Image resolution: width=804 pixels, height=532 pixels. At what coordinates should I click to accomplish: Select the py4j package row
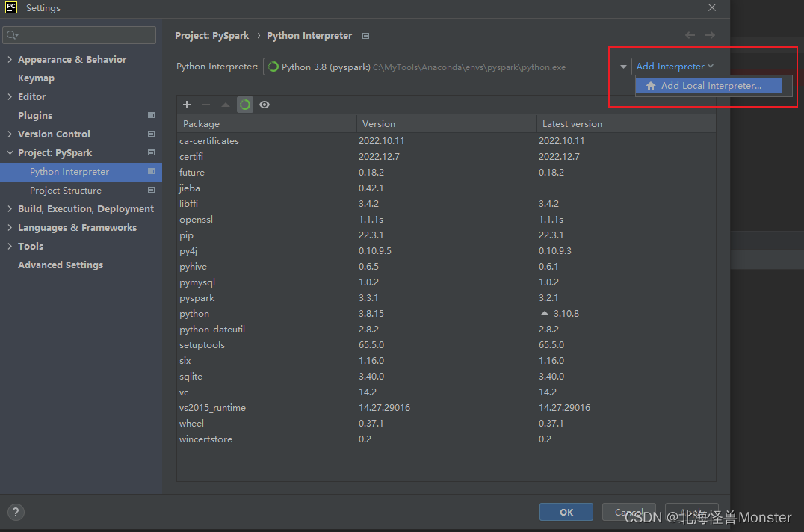point(446,251)
